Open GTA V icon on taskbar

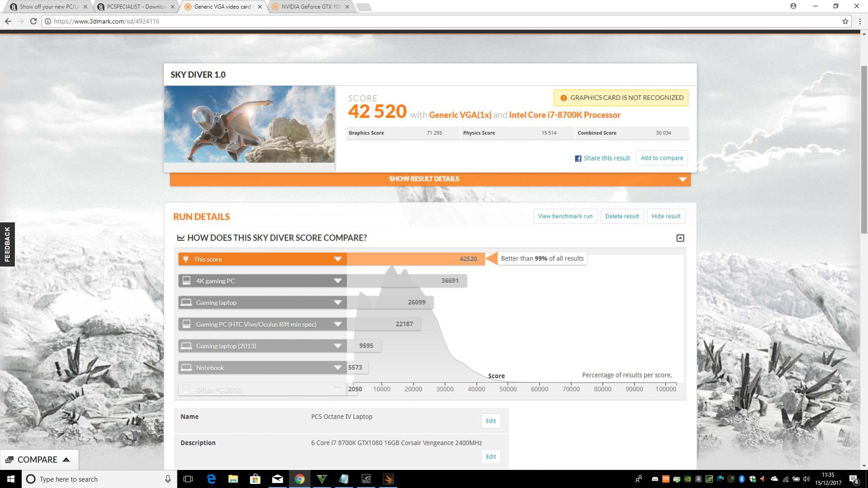click(322, 479)
